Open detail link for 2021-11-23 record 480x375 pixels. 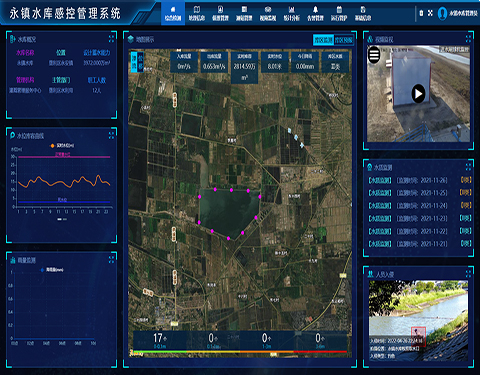pyautogui.click(x=466, y=218)
